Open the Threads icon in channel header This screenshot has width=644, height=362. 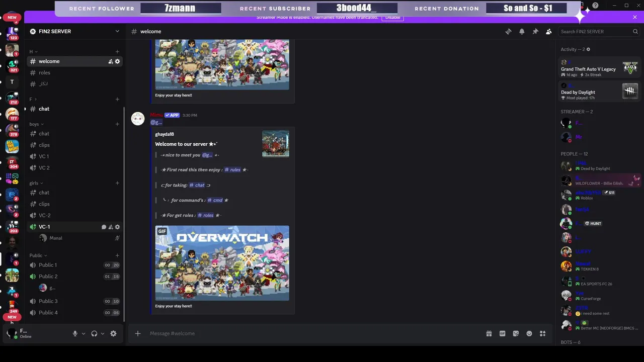pyautogui.click(x=508, y=31)
